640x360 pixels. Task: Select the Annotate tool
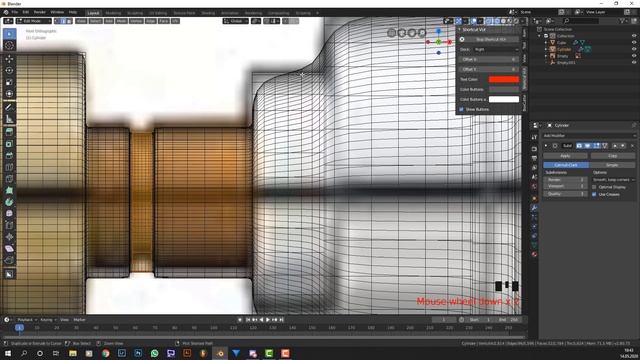pos(9,107)
